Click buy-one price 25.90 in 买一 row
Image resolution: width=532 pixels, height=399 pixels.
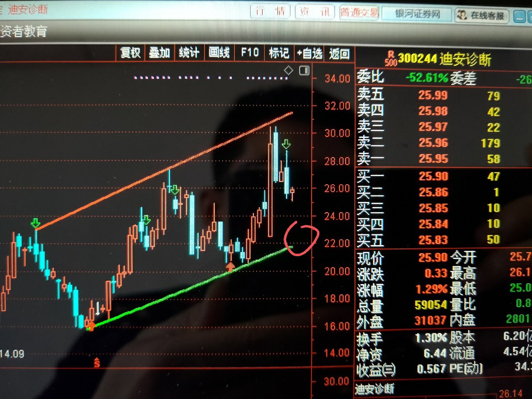pyautogui.click(x=433, y=176)
